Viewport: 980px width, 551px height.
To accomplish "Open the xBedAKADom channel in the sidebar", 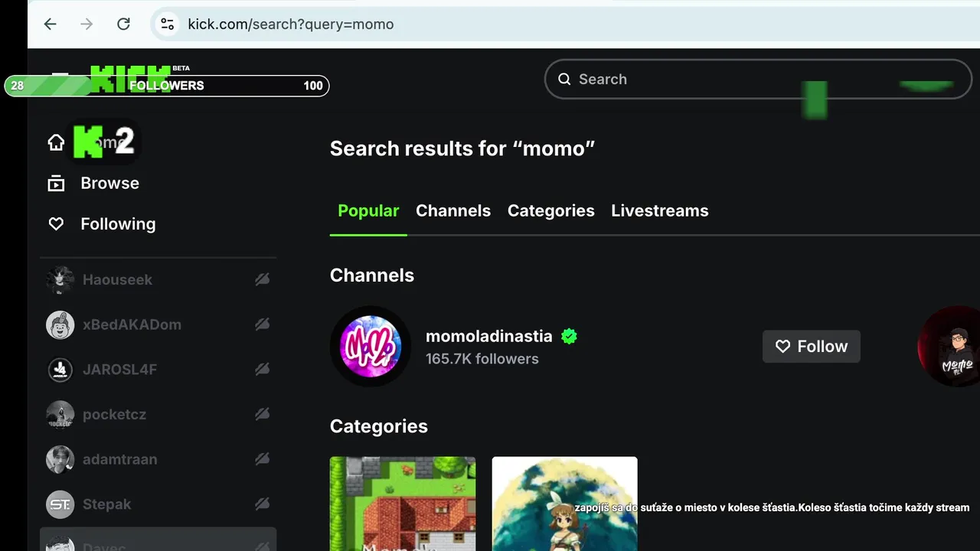I will pos(158,324).
